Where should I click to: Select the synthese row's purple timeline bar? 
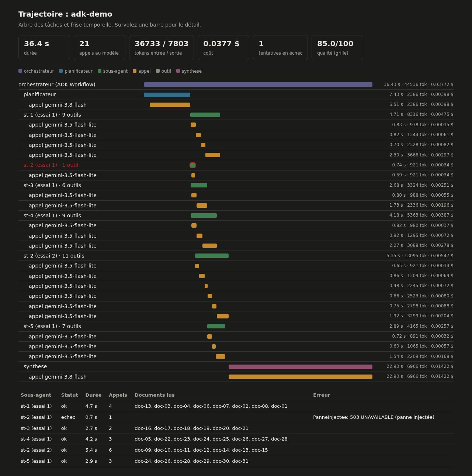301,367
